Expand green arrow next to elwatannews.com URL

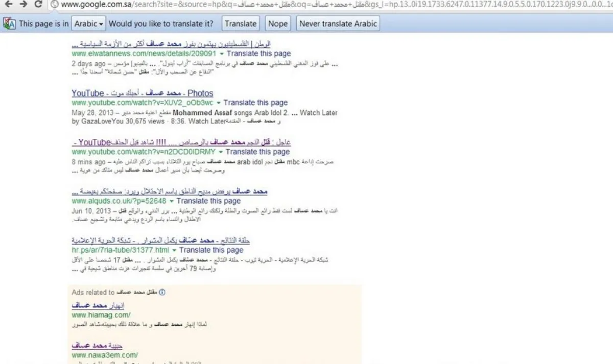[x=222, y=54]
